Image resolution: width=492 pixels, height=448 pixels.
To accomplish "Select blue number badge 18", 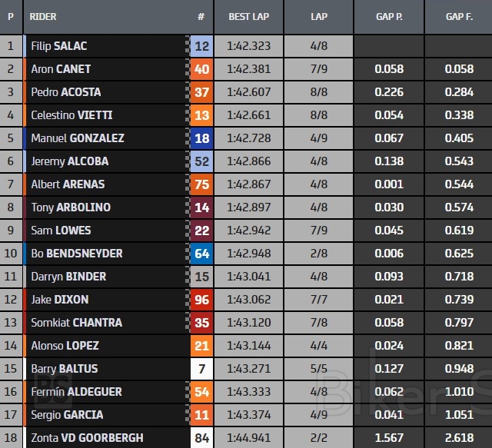I will coord(202,138).
